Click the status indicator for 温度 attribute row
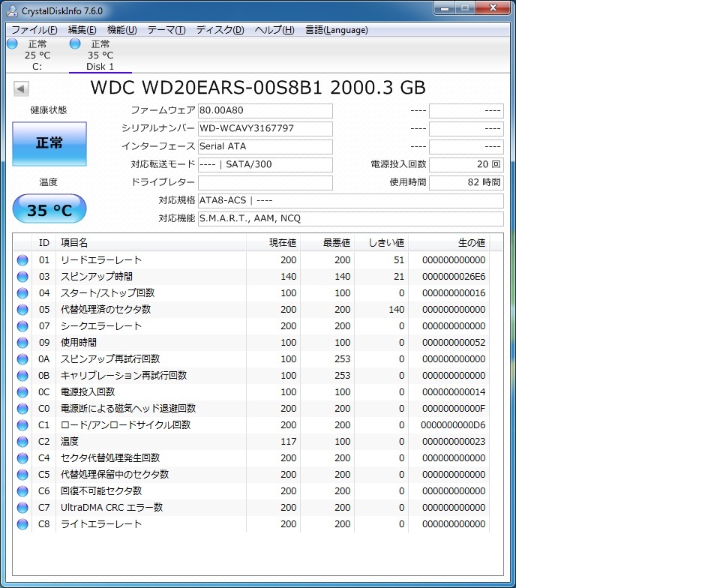 pos(22,442)
